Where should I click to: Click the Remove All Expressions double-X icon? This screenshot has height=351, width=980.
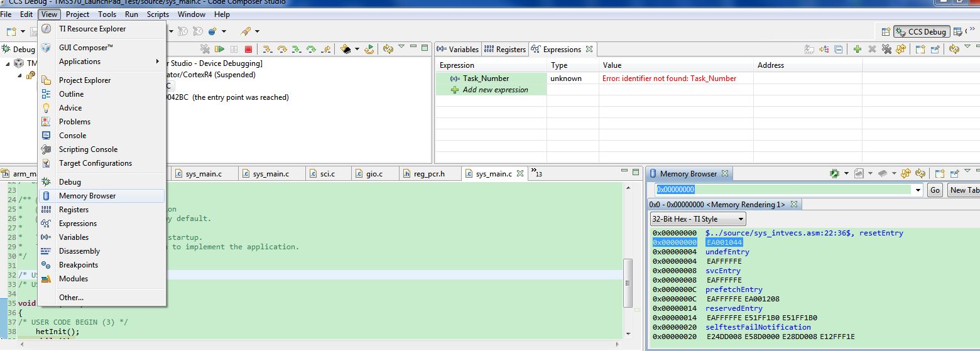point(886,49)
